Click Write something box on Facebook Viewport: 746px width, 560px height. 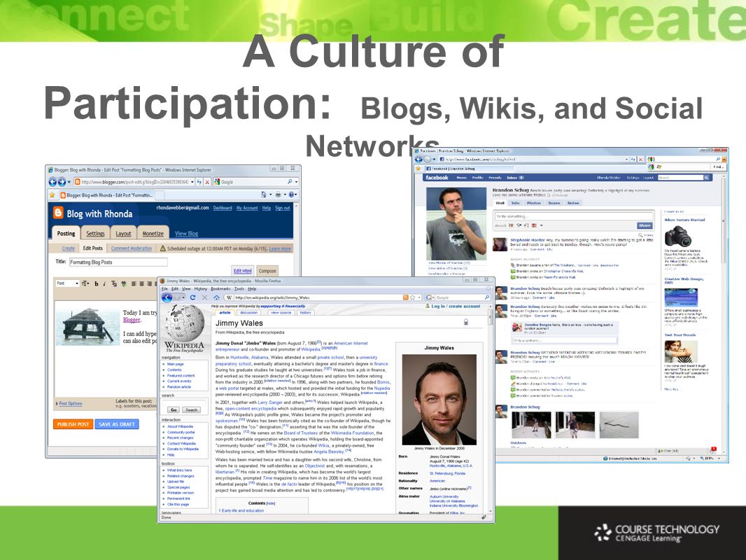(x=573, y=216)
